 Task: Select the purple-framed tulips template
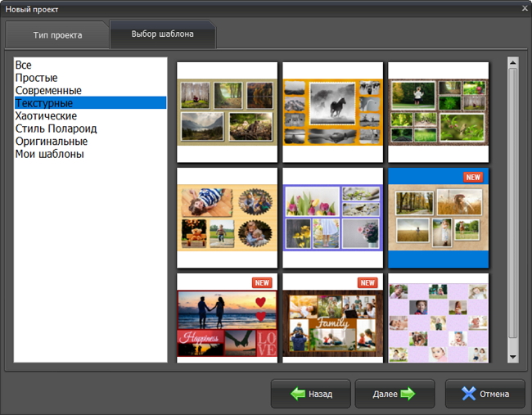[x=333, y=218]
